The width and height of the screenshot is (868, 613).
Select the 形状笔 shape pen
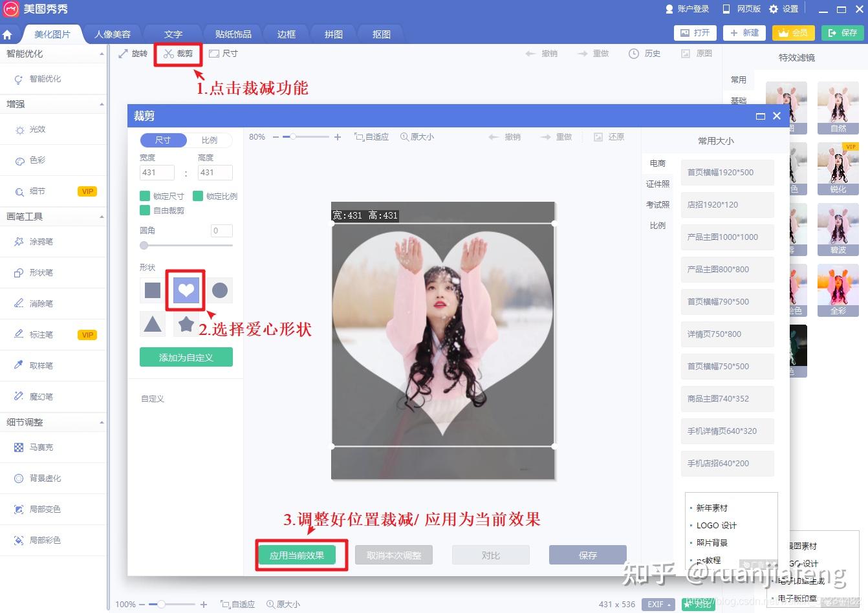[53, 273]
